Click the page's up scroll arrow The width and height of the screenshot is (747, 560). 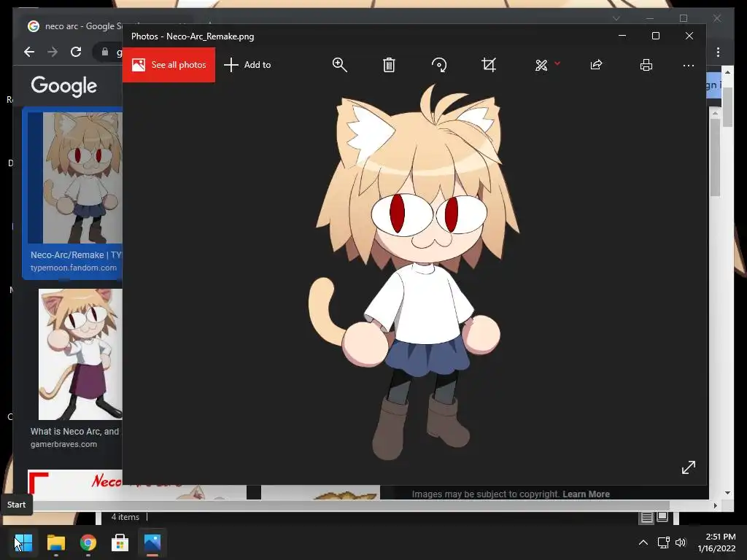click(727, 72)
